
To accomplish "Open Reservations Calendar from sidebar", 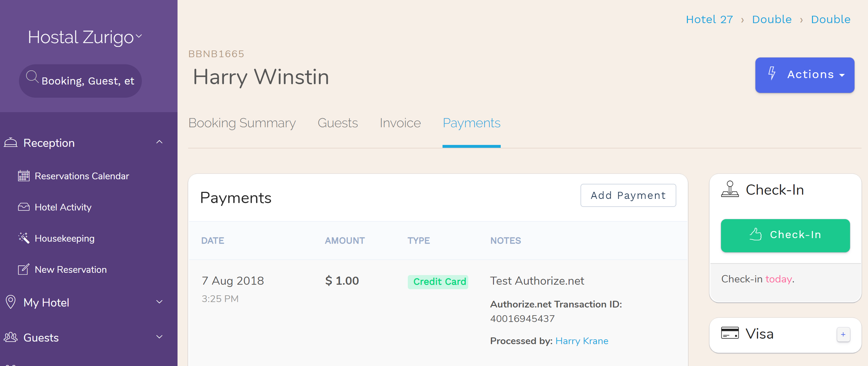I will pyautogui.click(x=82, y=176).
